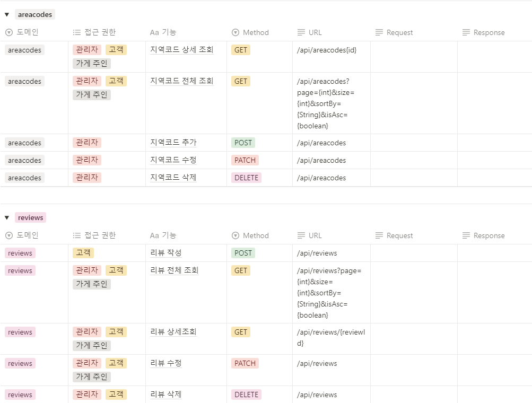Collapse the reviews group toggle triangle
The width and height of the screenshot is (532, 403).
pyautogui.click(x=7, y=218)
